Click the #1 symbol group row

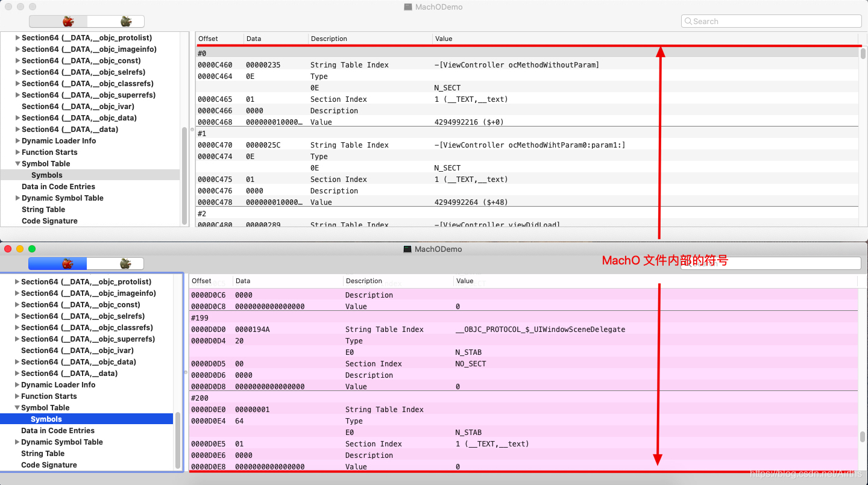click(527, 134)
